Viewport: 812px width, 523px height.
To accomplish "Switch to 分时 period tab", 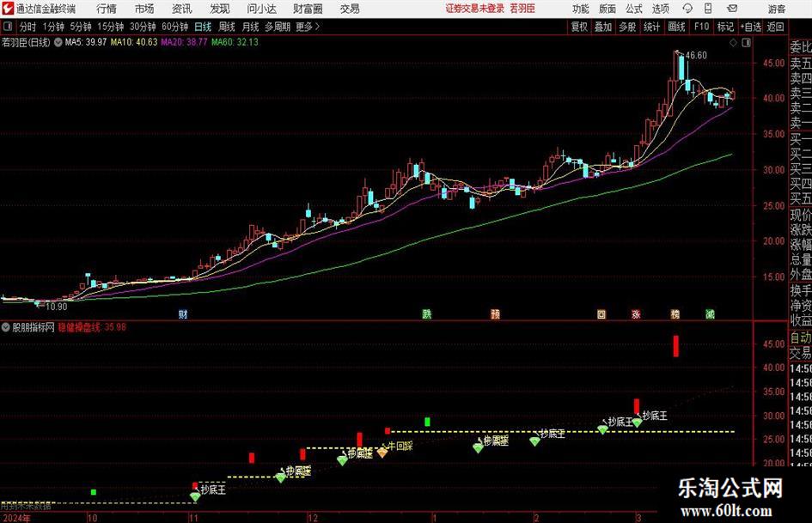I will tap(28, 27).
